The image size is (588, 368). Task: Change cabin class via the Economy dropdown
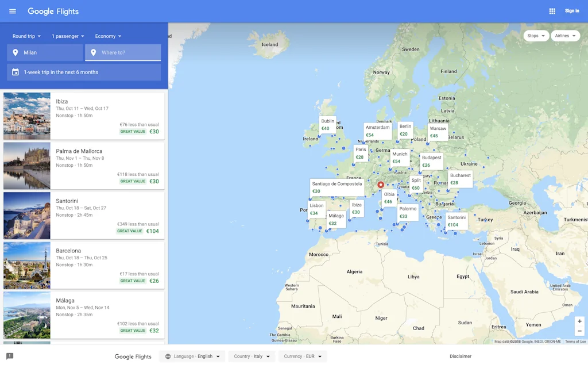[x=108, y=36]
